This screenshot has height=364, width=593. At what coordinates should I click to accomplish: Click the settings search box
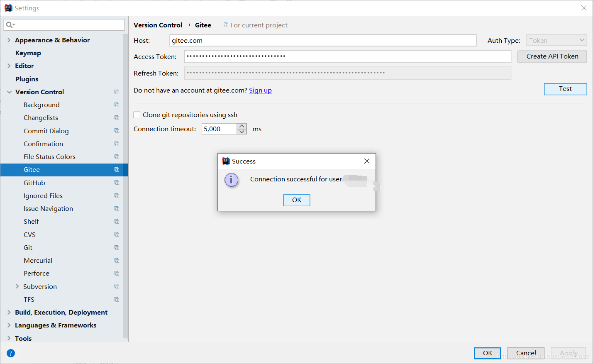pos(64,25)
